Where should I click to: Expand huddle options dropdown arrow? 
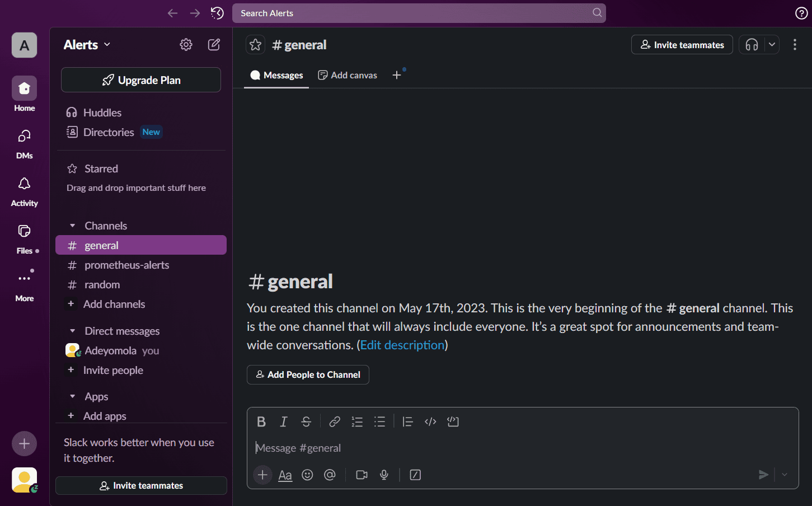point(772,45)
